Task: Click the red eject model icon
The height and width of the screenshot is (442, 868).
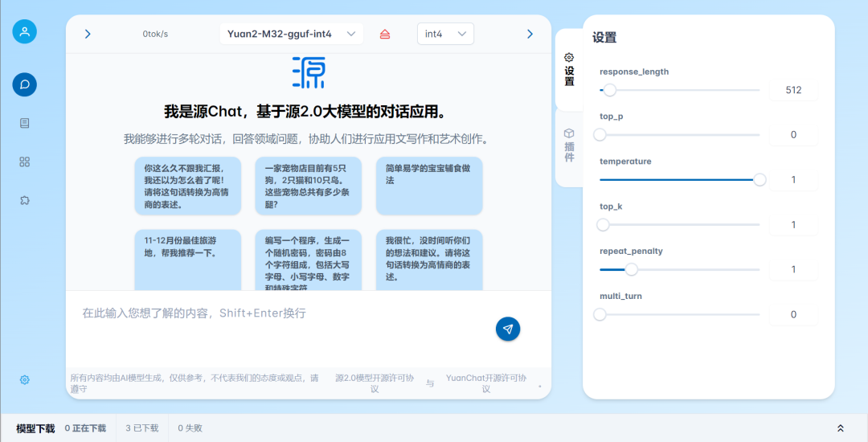Action: pos(385,34)
